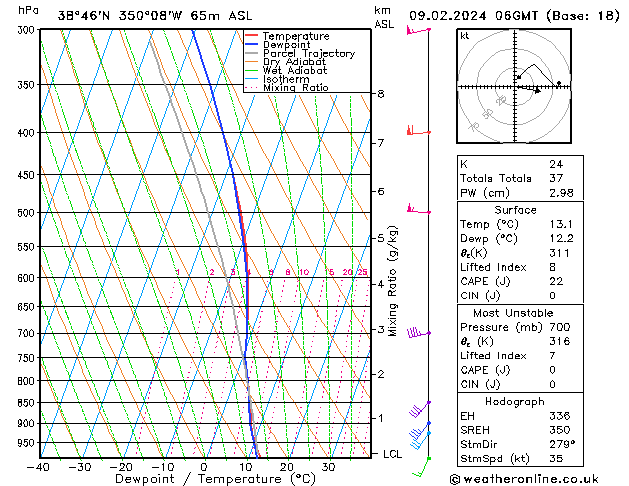
Task: Click the coordinates 38°46'N 350°08'W header
Action: coord(120,16)
